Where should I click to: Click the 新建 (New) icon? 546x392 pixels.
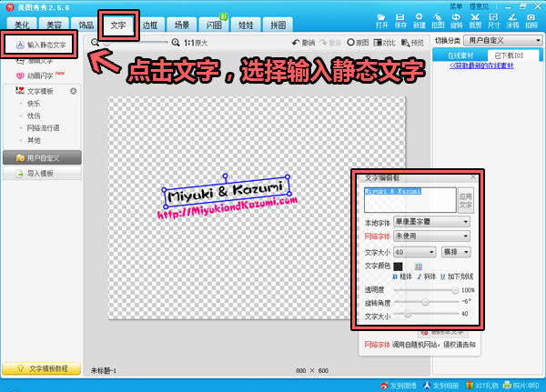420,20
